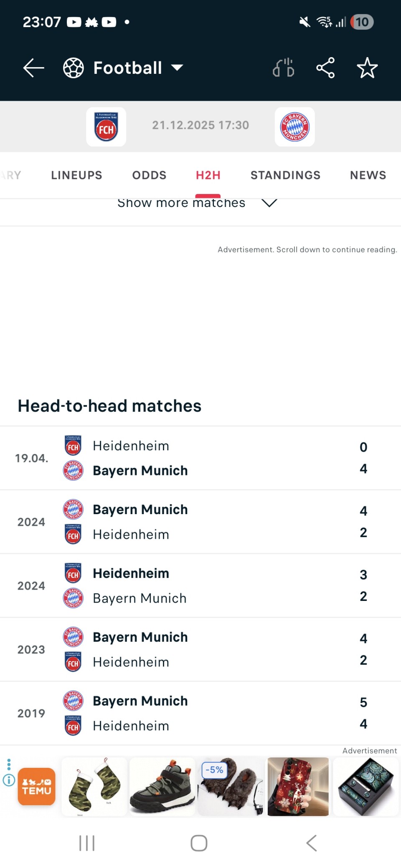
Task: Open the audio commentary icon
Action: click(284, 68)
